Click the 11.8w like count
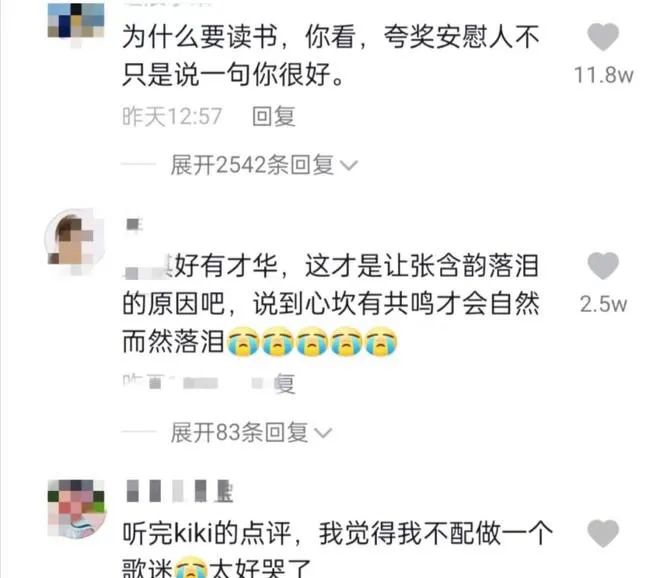 [604, 75]
